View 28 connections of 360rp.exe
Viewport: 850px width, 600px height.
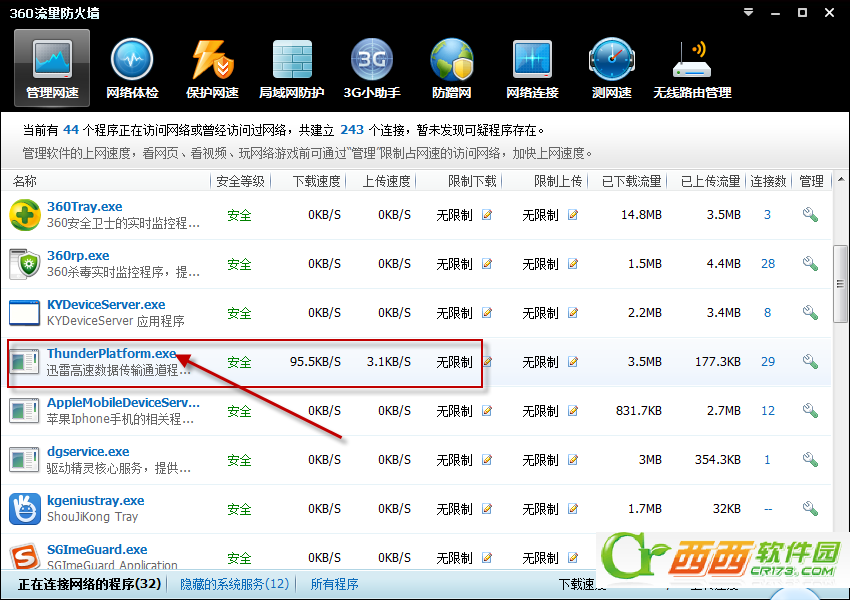point(768,263)
